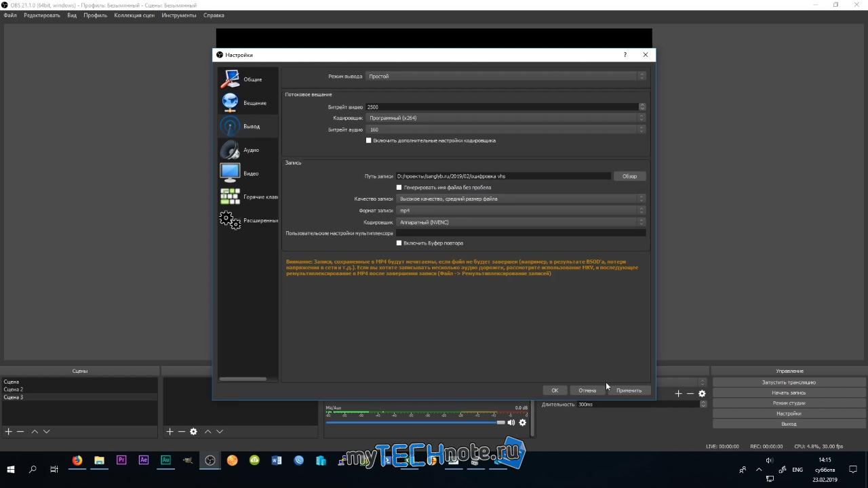Open the Редактировать menu
The image size is (868, 488).
[x=42, y=15]
